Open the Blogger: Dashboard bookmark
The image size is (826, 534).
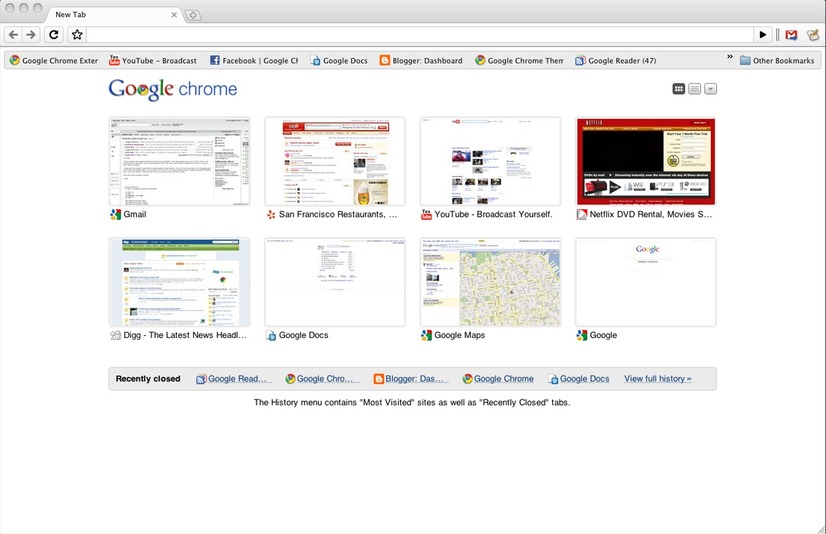tap(421, 61)
